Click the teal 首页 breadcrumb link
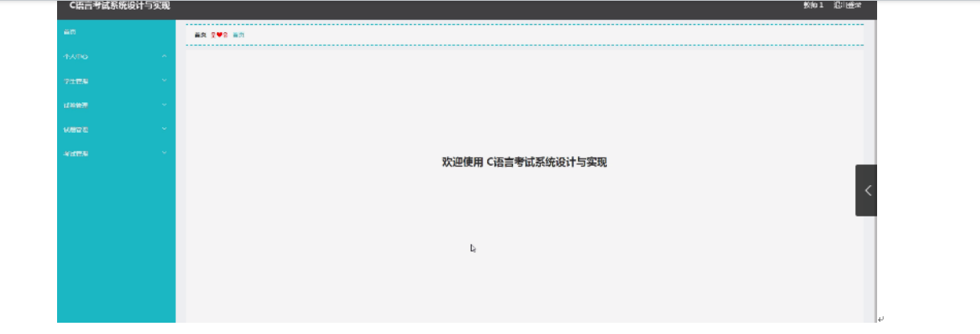Screen dimensions: 980x334 pos(239,35)
